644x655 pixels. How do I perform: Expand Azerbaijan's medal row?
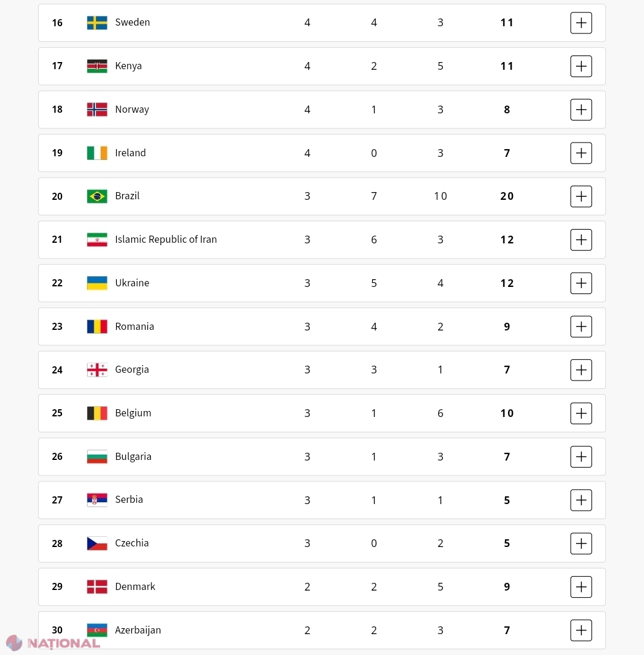[x=581, y=631]
